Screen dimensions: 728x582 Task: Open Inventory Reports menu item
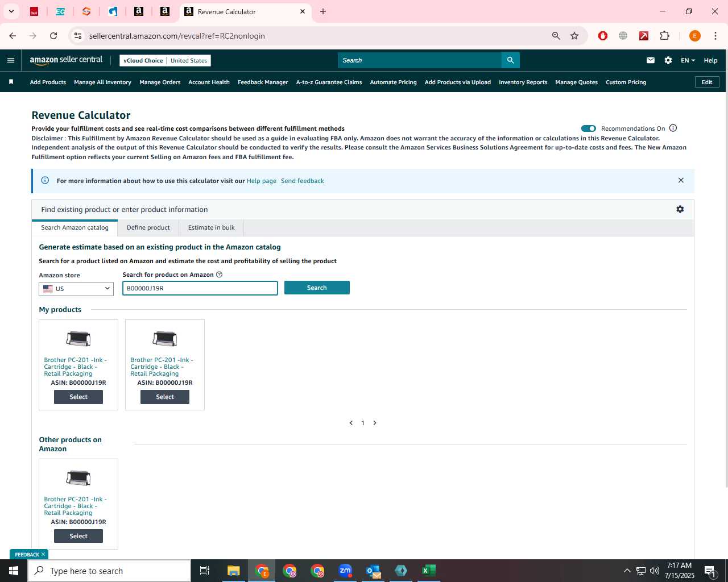click(523, 82)
